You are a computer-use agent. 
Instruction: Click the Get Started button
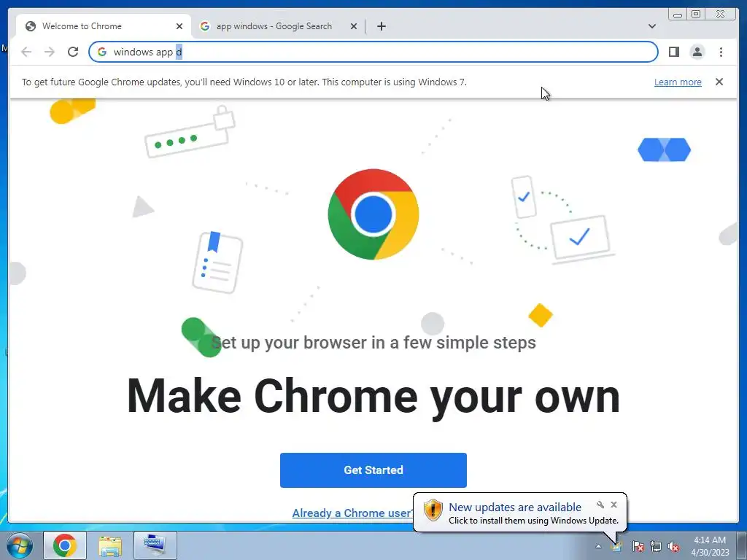(x=373, y=470)
